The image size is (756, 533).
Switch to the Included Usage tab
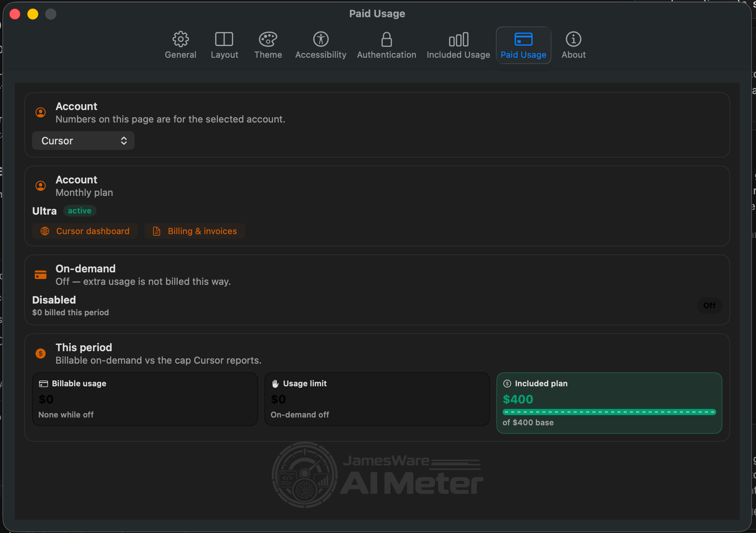click(x=458, y=45)
